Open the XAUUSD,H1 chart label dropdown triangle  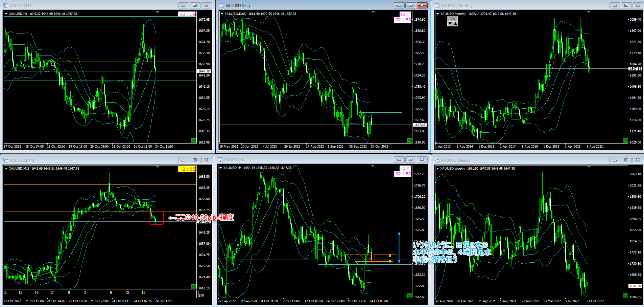pos(6,14)
